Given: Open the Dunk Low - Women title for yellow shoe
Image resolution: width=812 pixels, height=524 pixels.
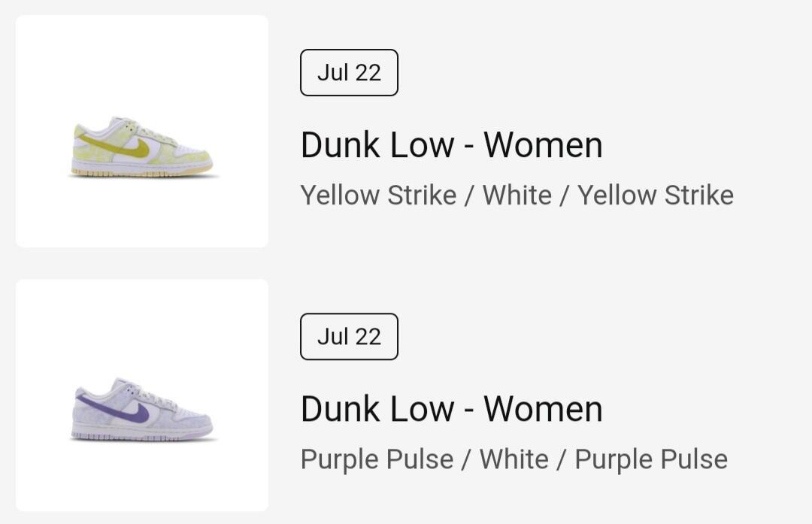Looking at the screenshot, I should [x=451, y=145].
